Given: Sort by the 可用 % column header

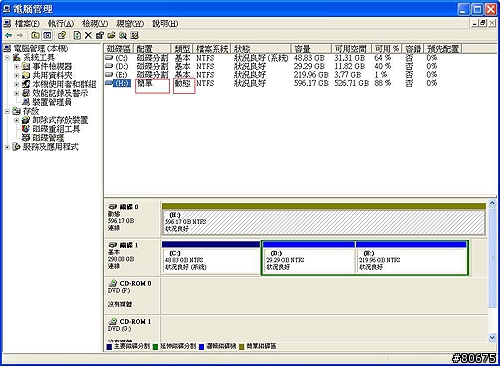Looking at the screenshot, I should (x=387, y=49).
